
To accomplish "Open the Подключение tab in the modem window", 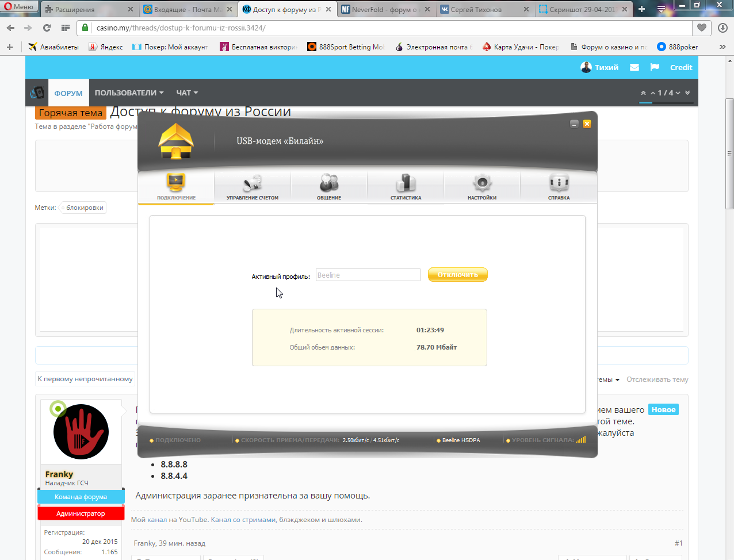I will (176, 187).
